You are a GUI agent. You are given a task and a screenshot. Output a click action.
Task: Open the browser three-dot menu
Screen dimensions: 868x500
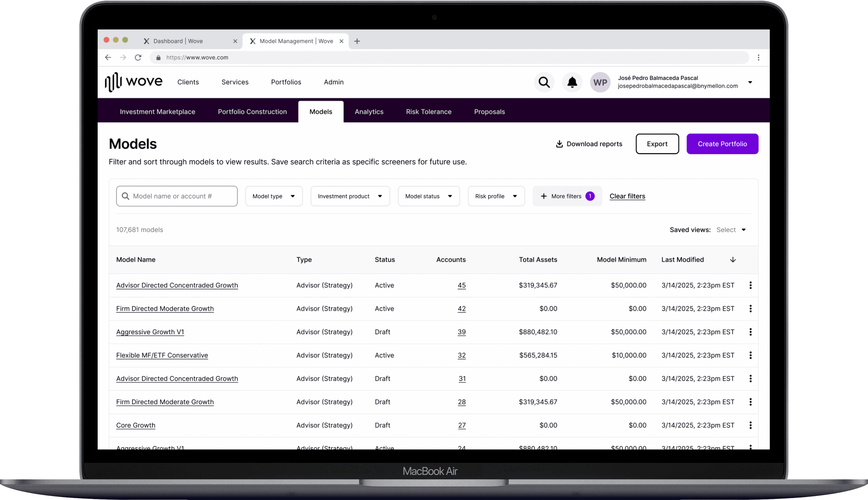tap(758, 57)
